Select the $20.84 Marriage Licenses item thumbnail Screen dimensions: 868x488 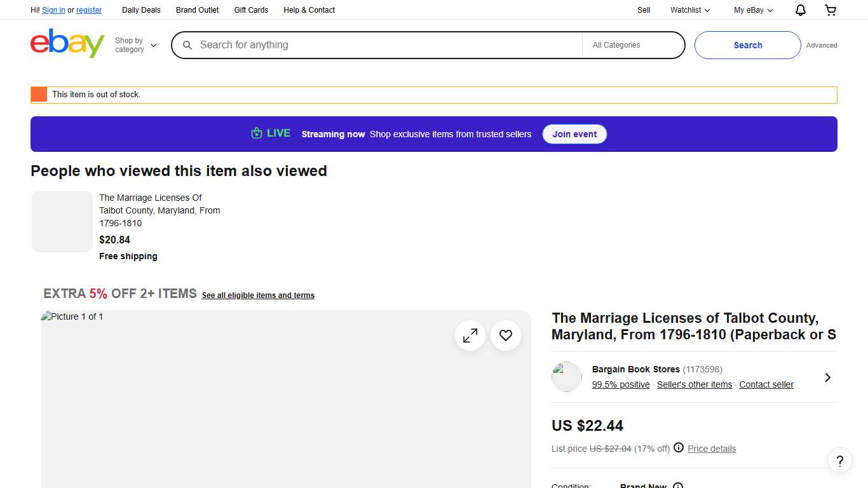62,222
